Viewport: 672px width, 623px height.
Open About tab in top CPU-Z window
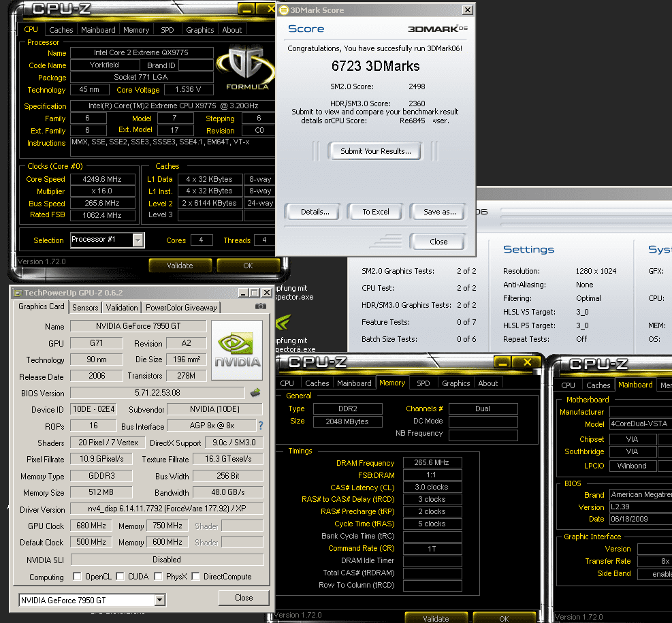pyautogui.click(x=232, y=30)
